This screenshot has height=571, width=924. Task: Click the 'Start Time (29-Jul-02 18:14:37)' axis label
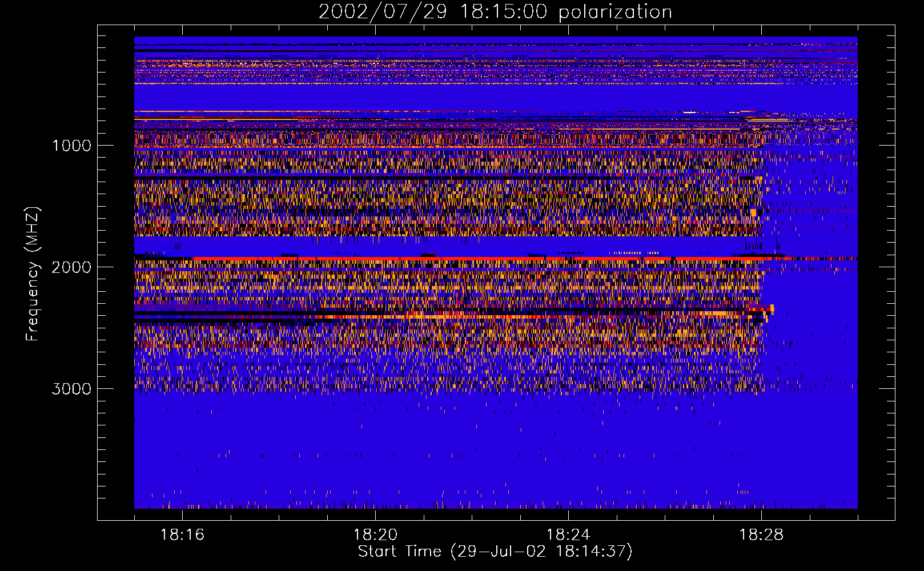495,552
